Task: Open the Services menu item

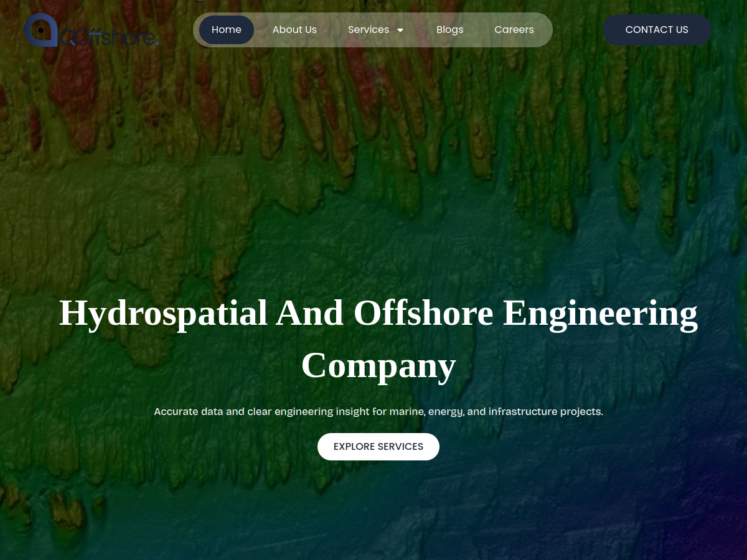Action: (x=369, y=30)
